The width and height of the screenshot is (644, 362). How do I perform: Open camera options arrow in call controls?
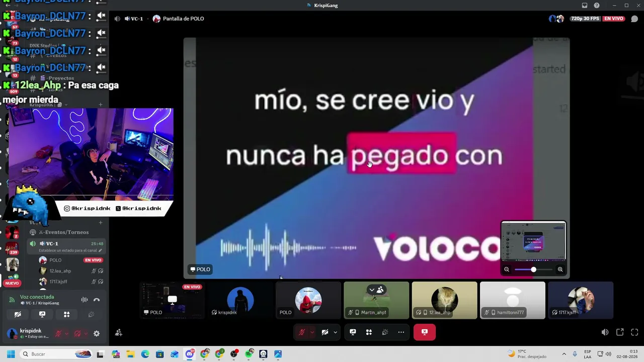click(x=335, y=332)
